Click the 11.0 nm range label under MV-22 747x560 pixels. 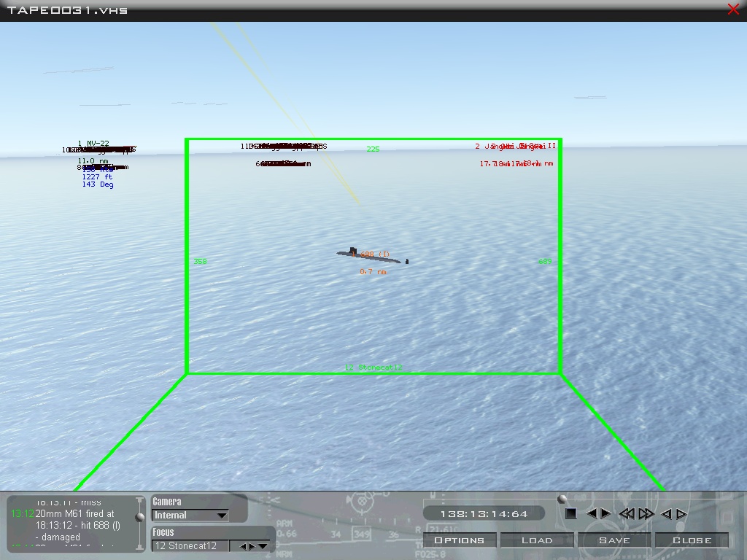click(93, 161)
